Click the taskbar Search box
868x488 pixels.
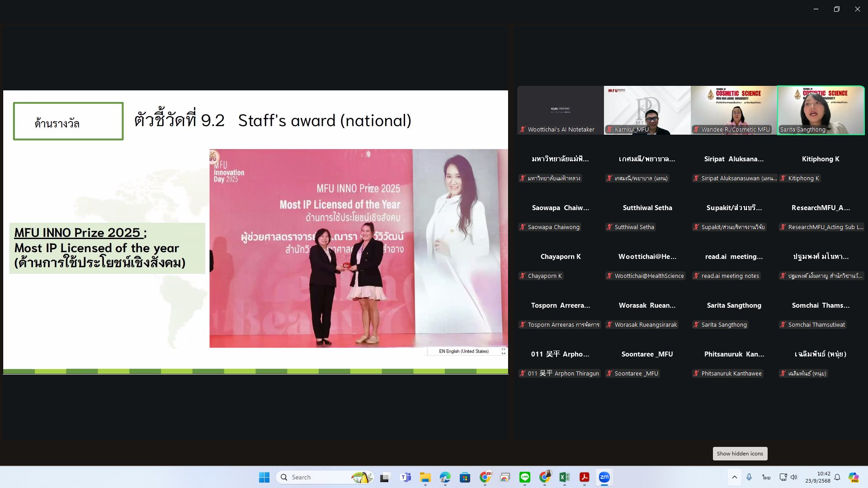click(x=316, y=477)
